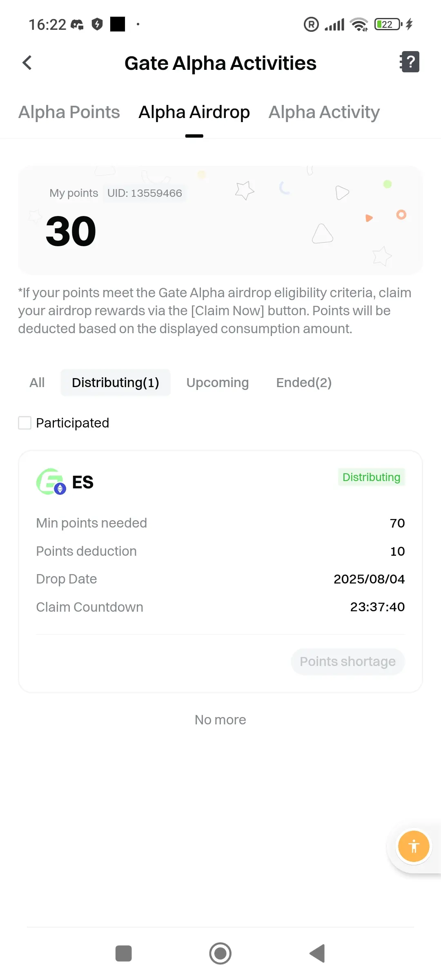This screenshot has width=441, height=980.
Task: Show Ended(2) airdrops filter
Action: 304,383
